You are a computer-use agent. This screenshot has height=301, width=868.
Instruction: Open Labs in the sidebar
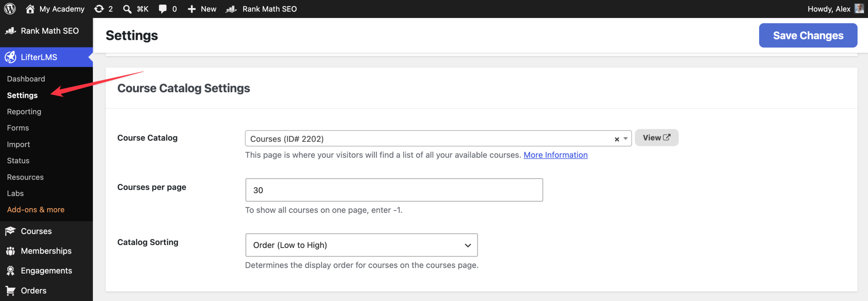15,193
